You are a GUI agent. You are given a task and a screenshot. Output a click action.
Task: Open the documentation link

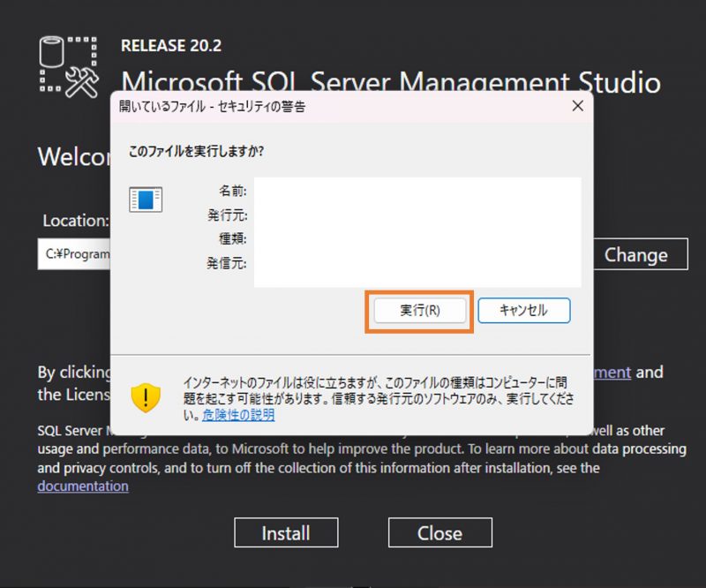83,486
